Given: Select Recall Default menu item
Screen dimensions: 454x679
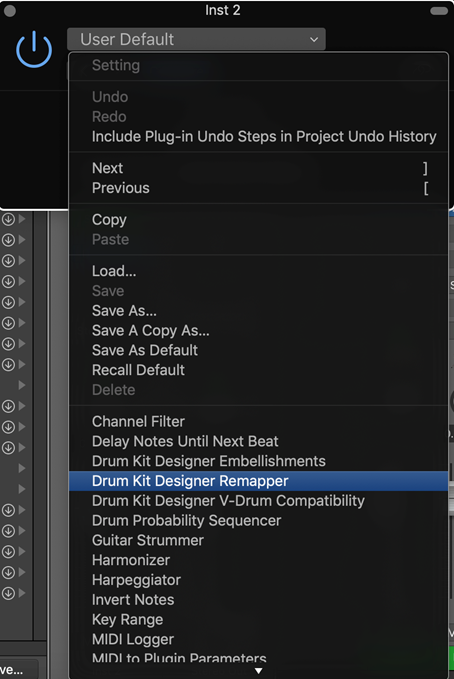Looking at the screenshot, I should pos(259,370).
